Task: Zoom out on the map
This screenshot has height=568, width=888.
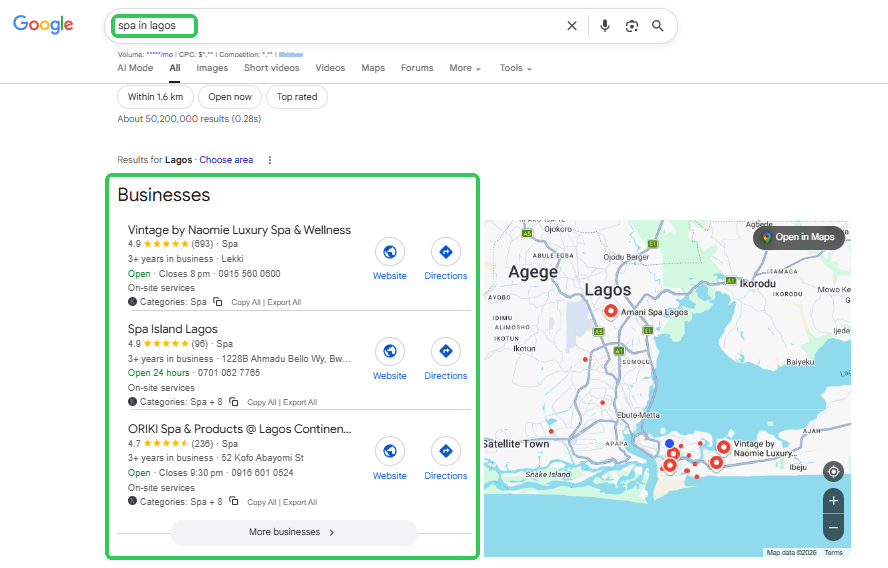Action: pyautogui.click(x=833, y=526)
